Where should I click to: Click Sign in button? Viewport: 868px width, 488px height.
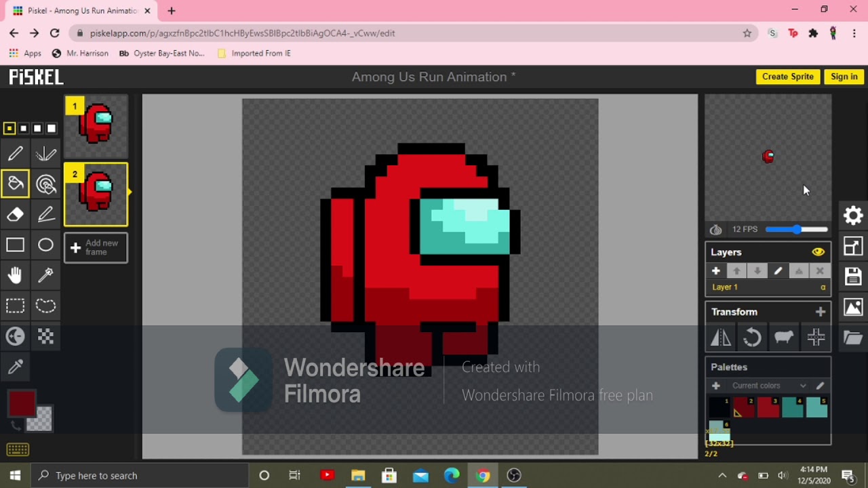coord(844,77)
